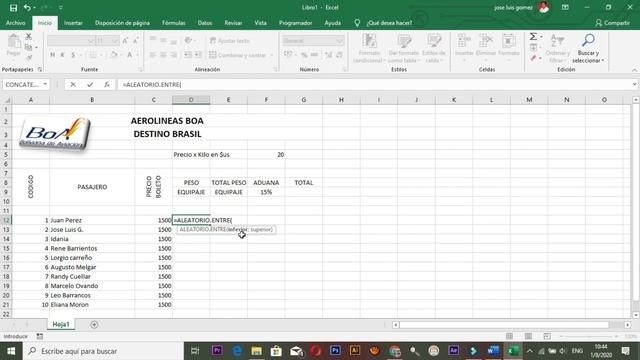Open the Revisar tab
This screenshot has height=360, width=640.
click(233, 23)
